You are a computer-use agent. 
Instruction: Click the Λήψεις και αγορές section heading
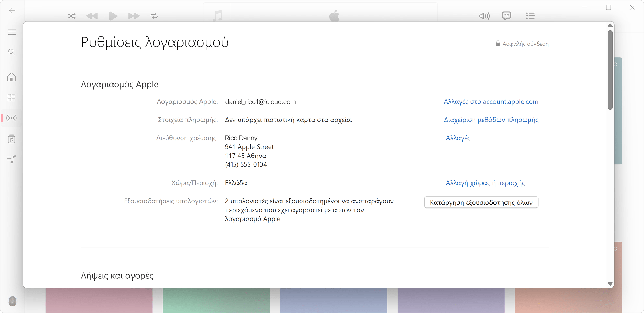click(117, 276)
